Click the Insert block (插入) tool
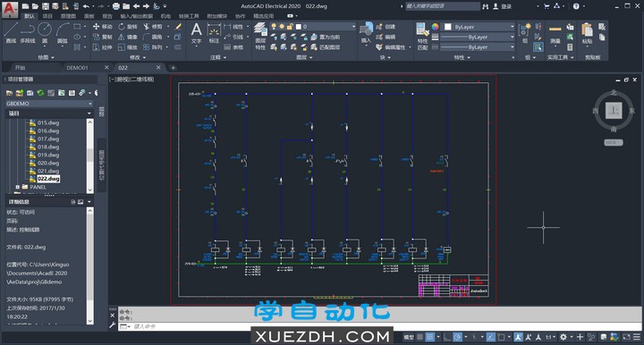This screenshot has width=644, height=345. pos(366,33)
